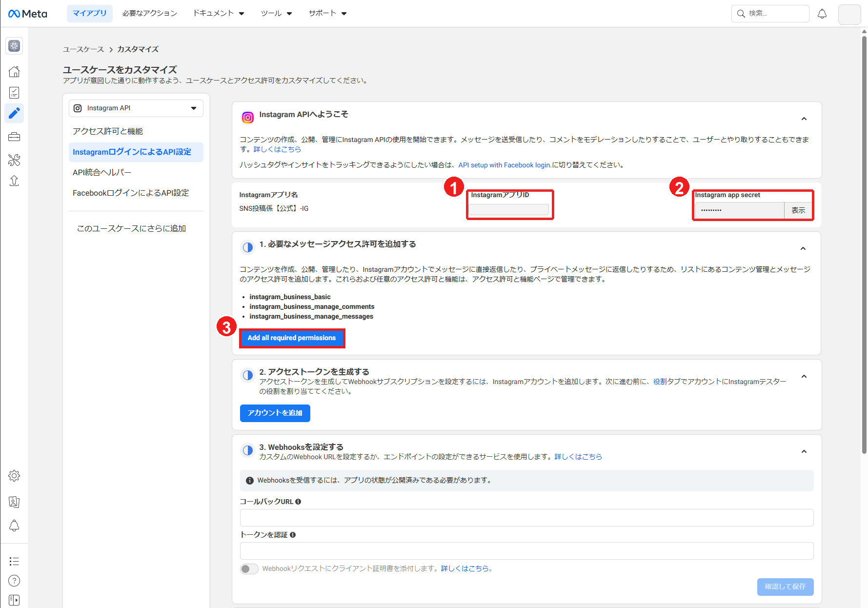Click instagram_business_basic permission text
Viewport: 868px width, 608px height.
point(290,297)
